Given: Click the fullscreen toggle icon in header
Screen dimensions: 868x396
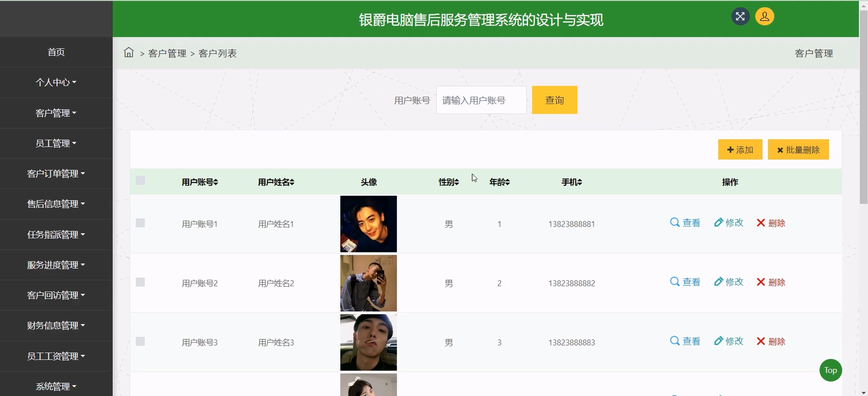Looking at the screenshot, I should (x=740, y=16).
